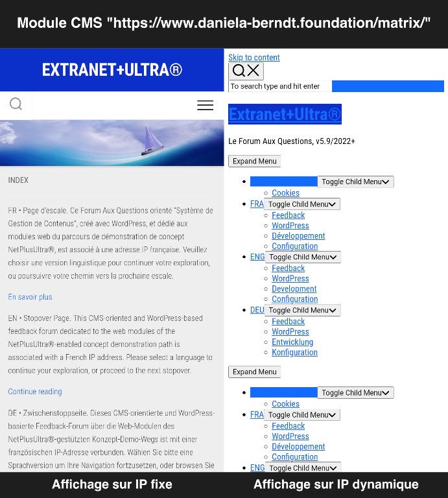Click the magnifier search icon in left panel
This screenshot has width=448, height=498.
[16, 104]
